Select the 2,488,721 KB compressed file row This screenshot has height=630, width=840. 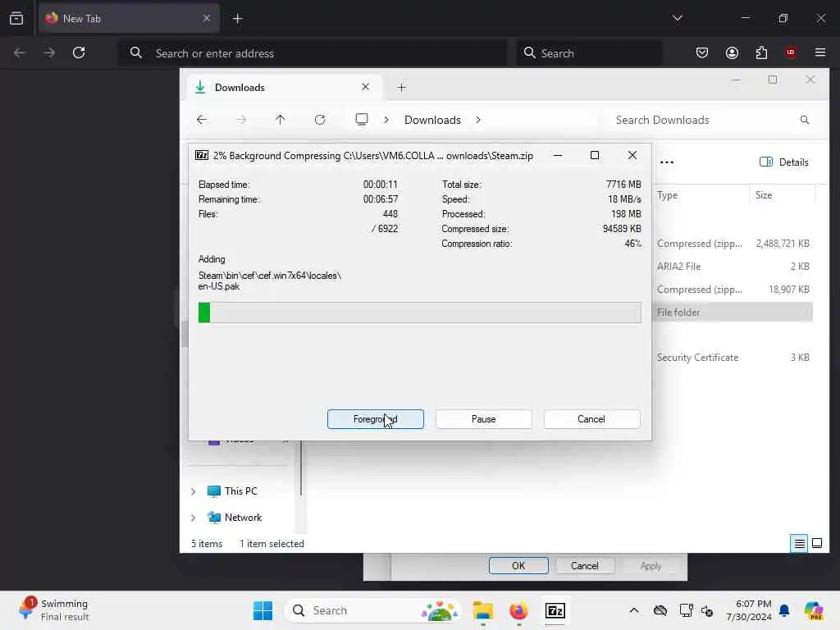733,243
